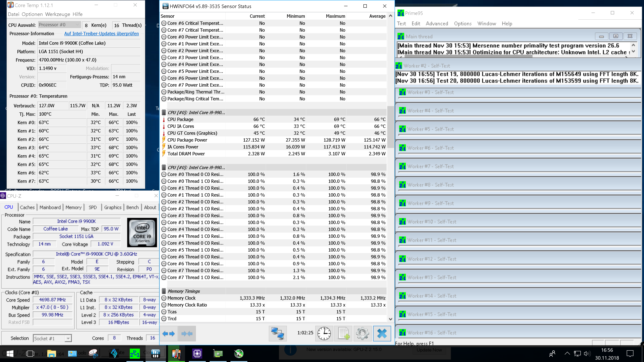Open the Graphics tab in CPU-Z
The image size is (644, 362).
tap(113, 207)
